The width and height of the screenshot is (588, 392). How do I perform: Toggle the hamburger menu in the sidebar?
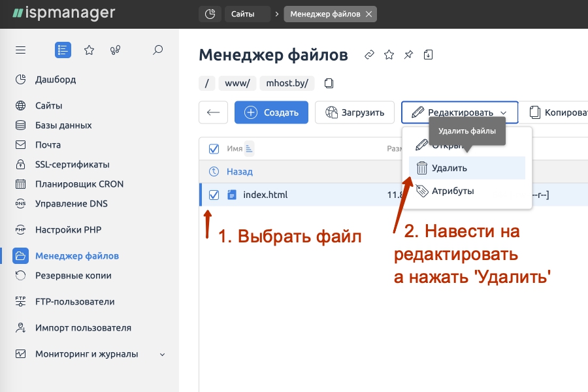click(x=20, y=50)
